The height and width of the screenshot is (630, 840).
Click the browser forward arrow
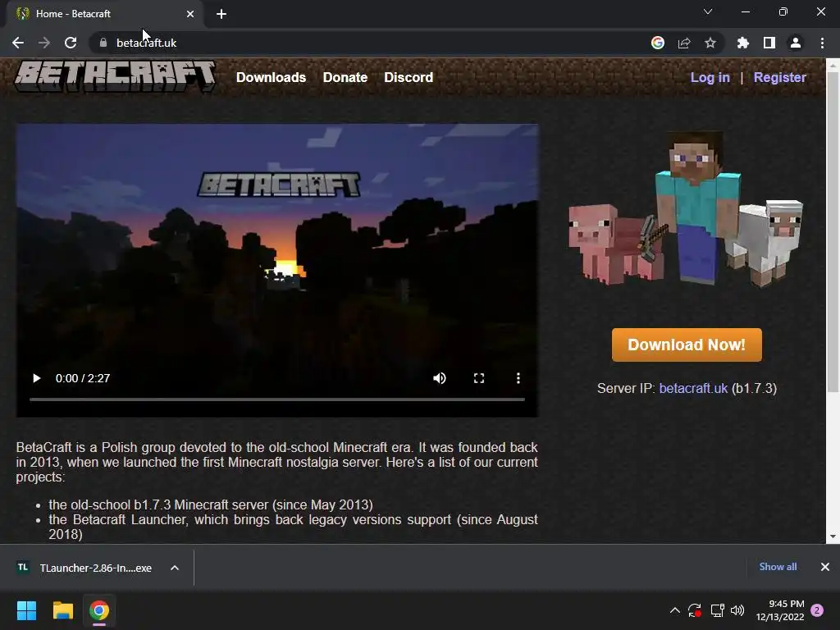coord(44,43)
